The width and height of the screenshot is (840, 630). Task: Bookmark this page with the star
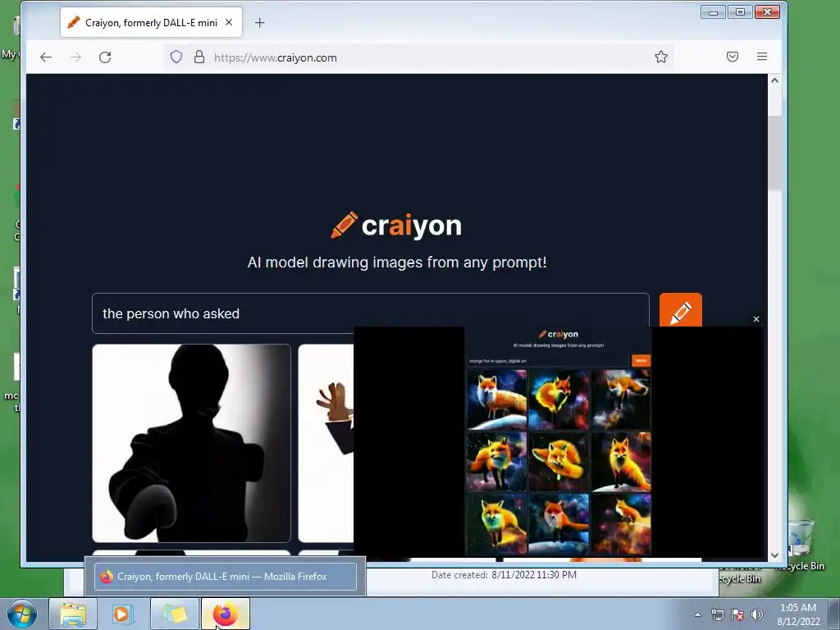tap(661, 57)
